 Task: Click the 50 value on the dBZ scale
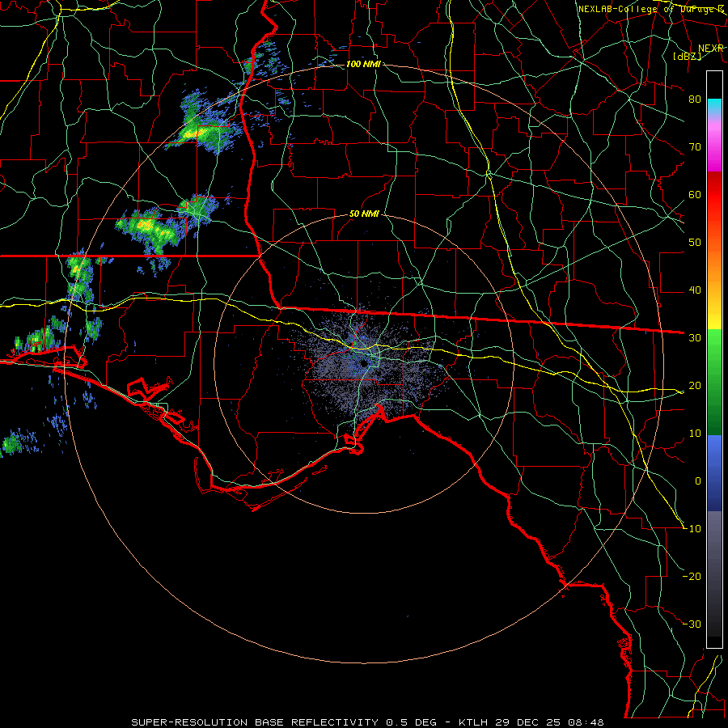tap(695, 243)
